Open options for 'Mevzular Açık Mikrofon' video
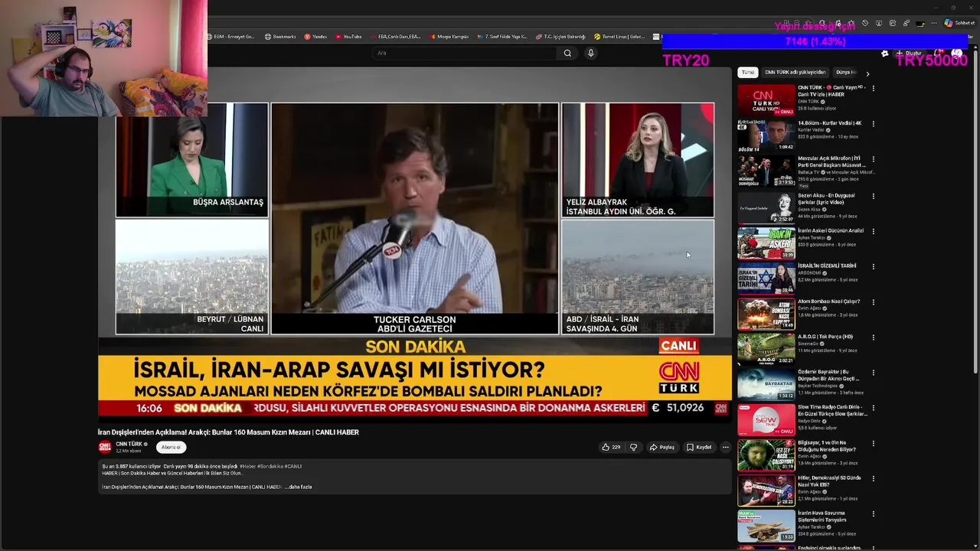This screenshot has width=980, height=551. 874,159
